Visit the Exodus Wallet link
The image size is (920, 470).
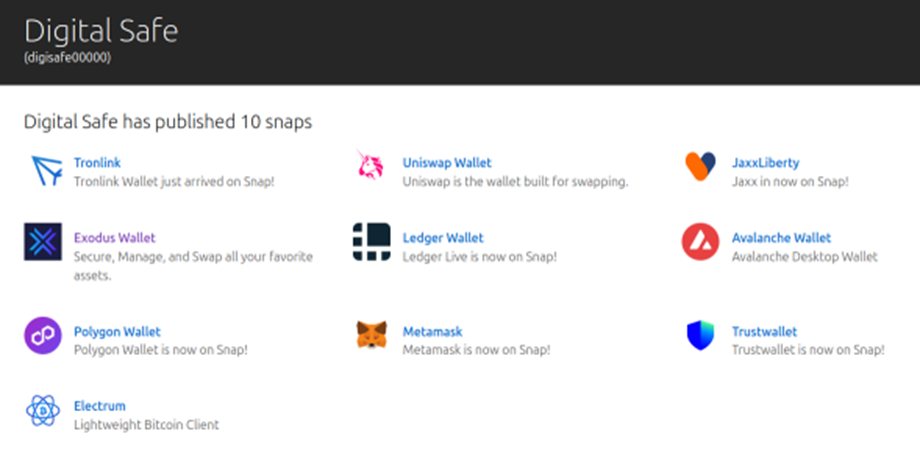[x=114, y=238]
